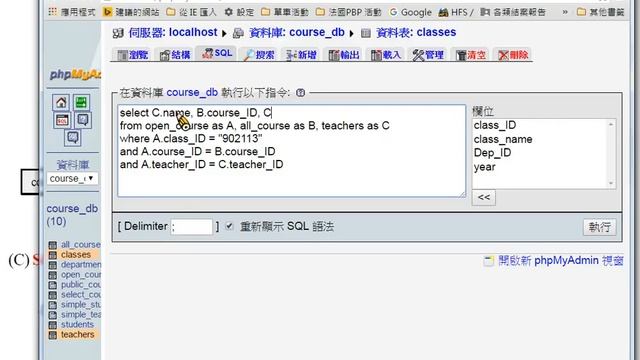Click course_db (10) link in sidebar
The height and width of the screenshot is (360, 640).
(72, 215)
